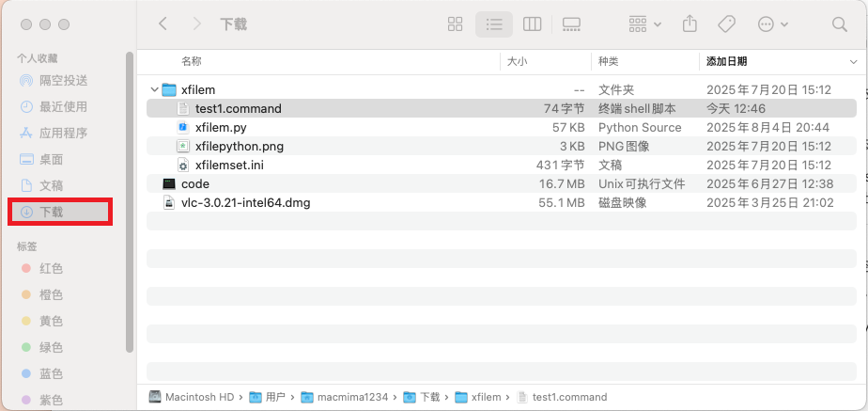
Task: Click the vlc-3.0.21-intel64.dmg disk image icon
Action: pyautogui.click(x=169, y=202)
